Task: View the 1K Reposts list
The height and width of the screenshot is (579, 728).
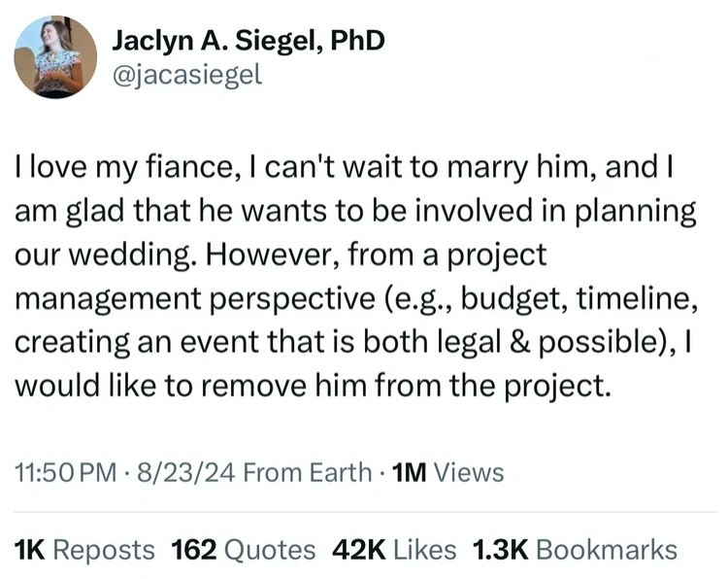Action: click(x=84, y=549)
